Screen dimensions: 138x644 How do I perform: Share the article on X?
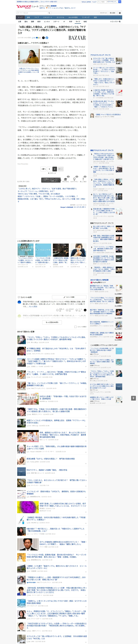click(x=43, y=38)
